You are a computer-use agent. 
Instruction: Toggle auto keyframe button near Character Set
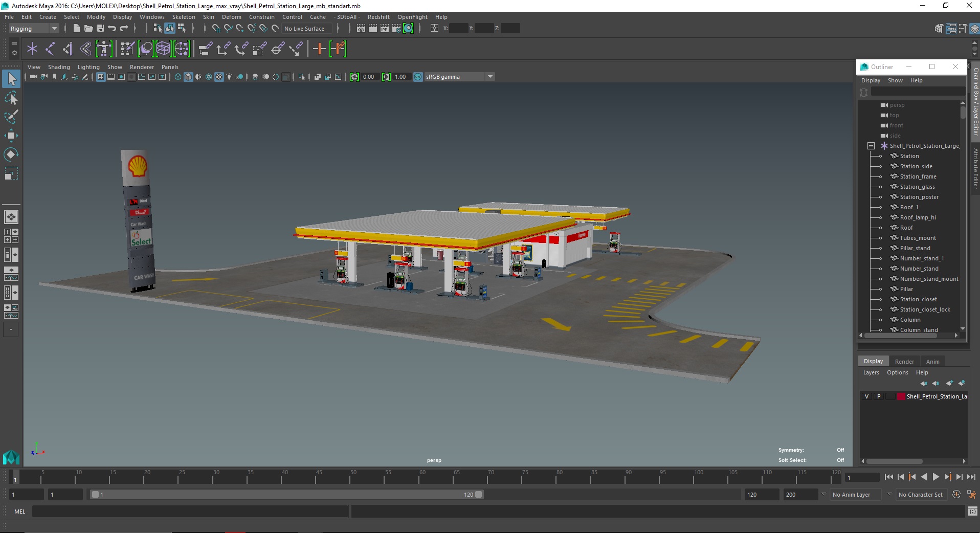(x=956, y=495)
